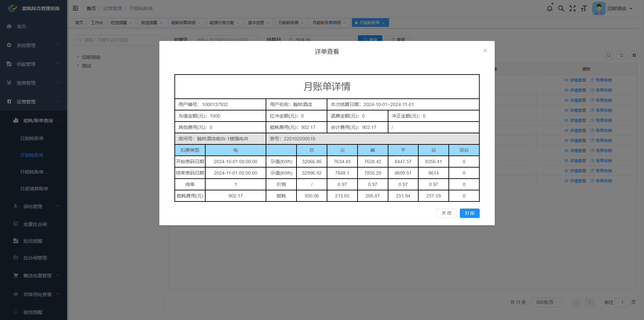This screenshot has height=320, width=644.
Task: Open the 500条/页 page size dropdown
Action: [x=547, y=302]
